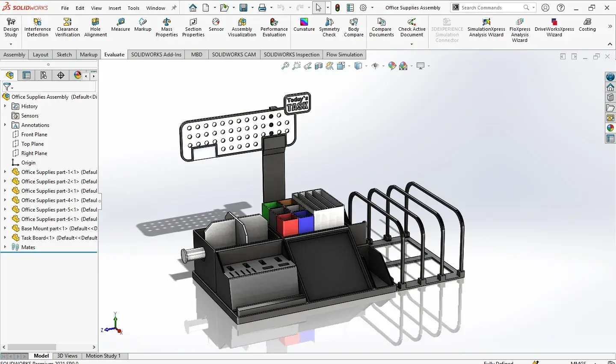616x364 pixels.
Task: Expand Office Supplies part-4 node
Action: 5,200
